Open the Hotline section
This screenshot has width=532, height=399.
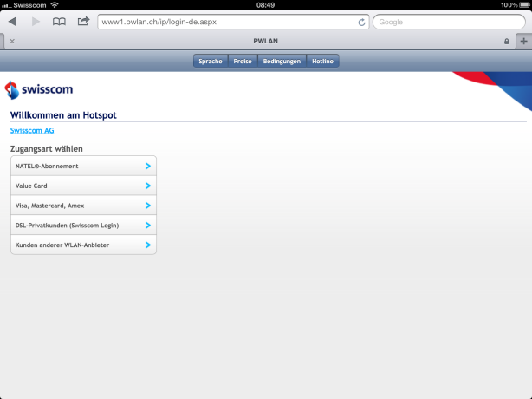tap(322, 61)
